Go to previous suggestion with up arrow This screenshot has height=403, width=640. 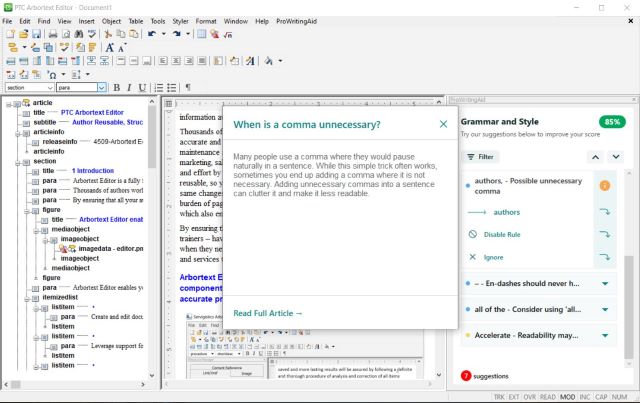tap(596, 157)
